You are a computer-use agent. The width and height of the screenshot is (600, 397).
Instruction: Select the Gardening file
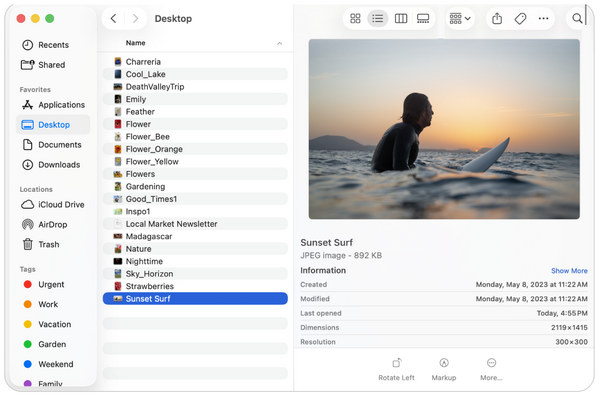click(x=195, y=186)
